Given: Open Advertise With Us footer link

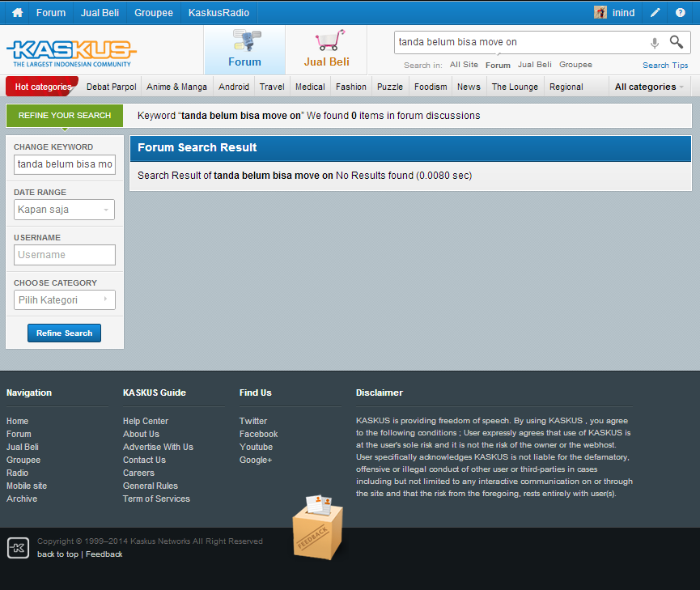Looking at the screenshot, I should tap(158, 447).
